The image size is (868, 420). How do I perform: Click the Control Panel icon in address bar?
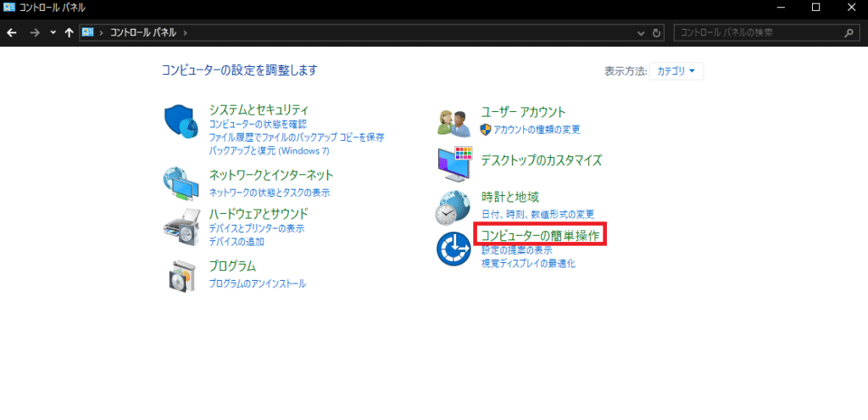[87, 32]
